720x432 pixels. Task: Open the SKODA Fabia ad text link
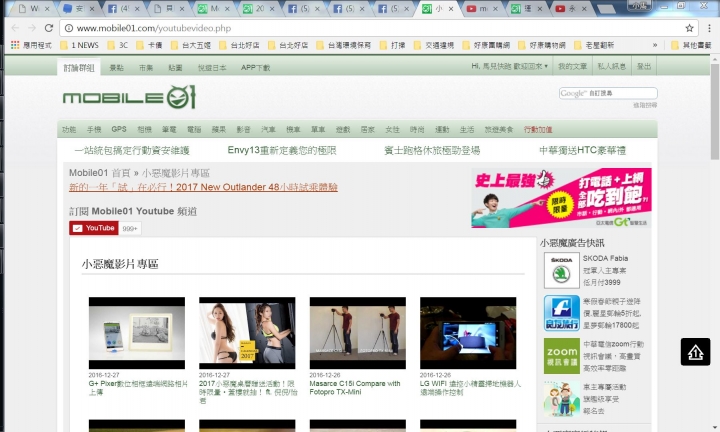coord(605,270)
